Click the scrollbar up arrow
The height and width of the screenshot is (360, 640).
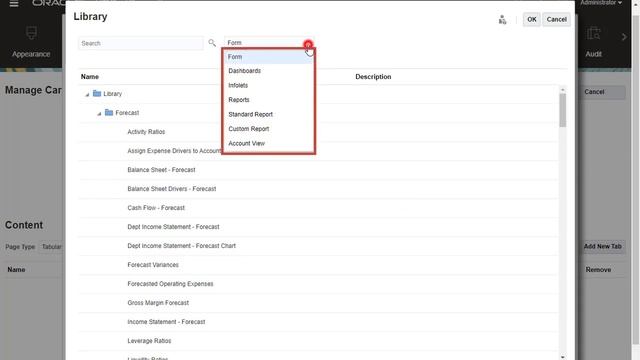[x=562, y=89]
